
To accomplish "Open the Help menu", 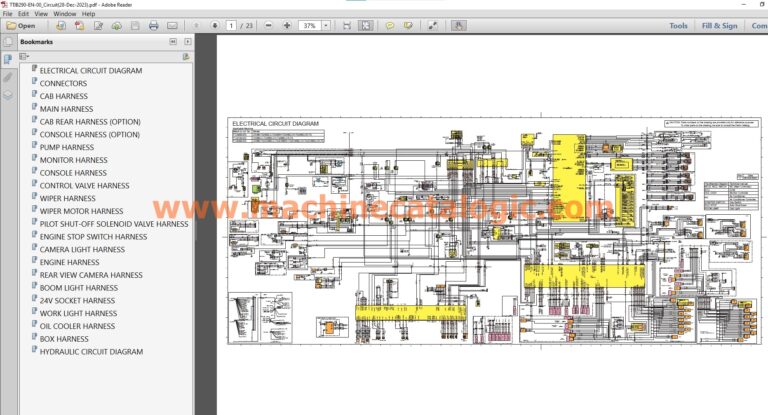I will tap(88, 14).
